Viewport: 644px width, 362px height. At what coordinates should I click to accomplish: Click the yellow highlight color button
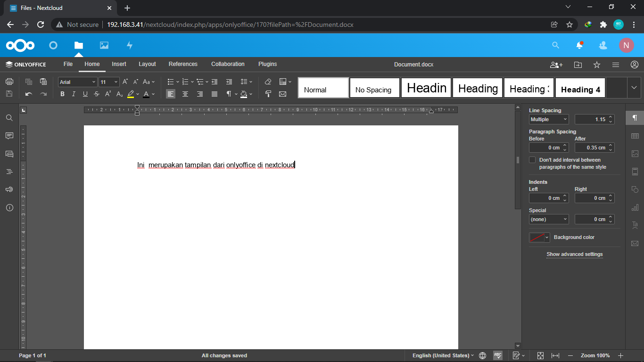click(x=131, y=94)
